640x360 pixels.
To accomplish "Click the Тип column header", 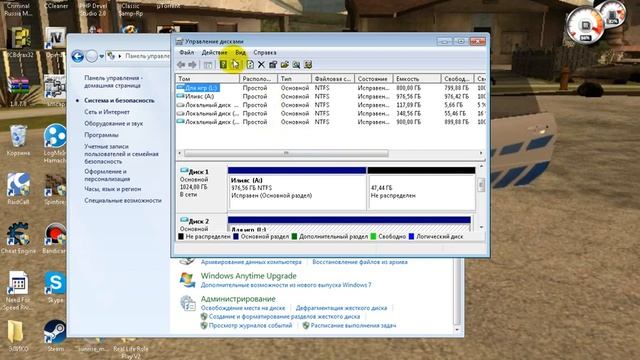I will point(294,78).
